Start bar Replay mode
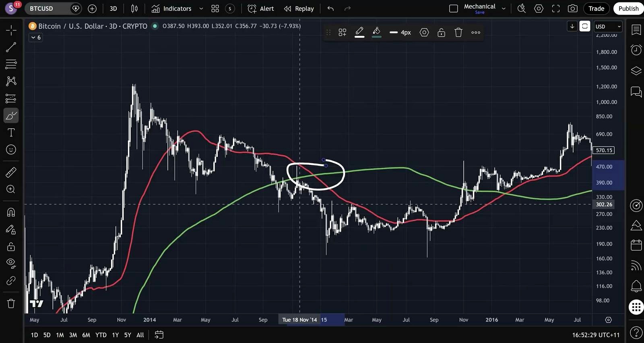Screen dimensions: 644x343 click(x=299, y=8)
